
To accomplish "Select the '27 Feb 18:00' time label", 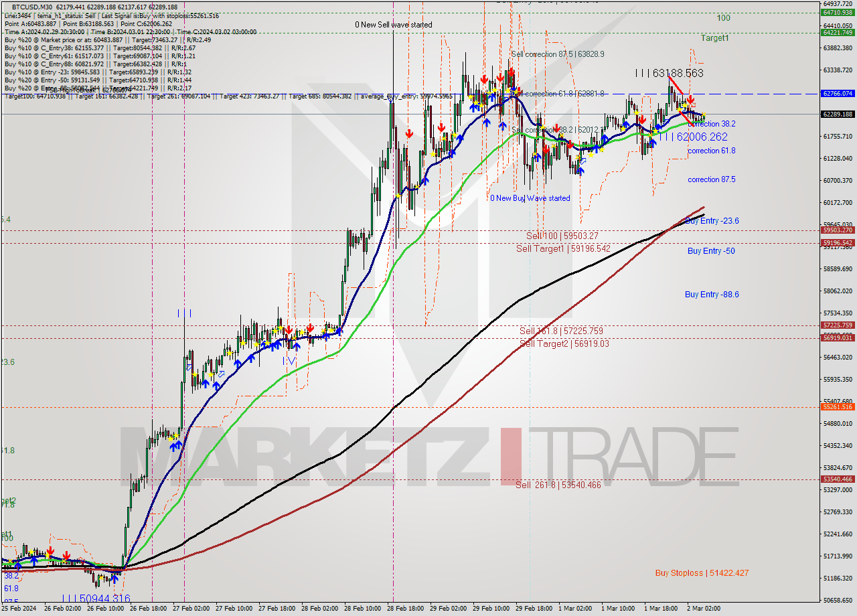I will tap(278, 609).
